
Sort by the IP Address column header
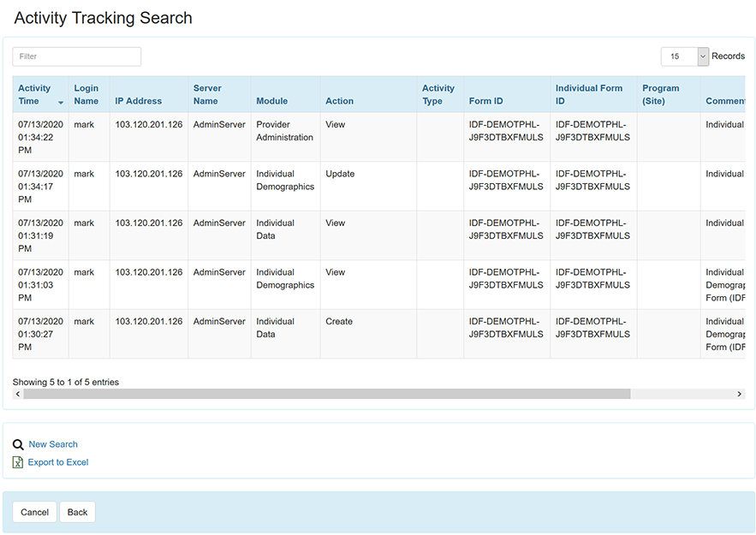[148, 94]
